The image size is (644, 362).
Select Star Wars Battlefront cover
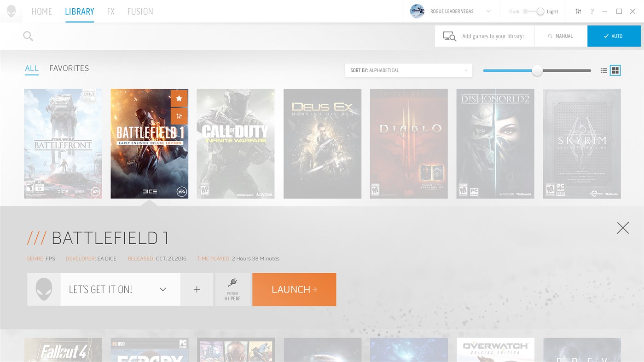[63, 144]
